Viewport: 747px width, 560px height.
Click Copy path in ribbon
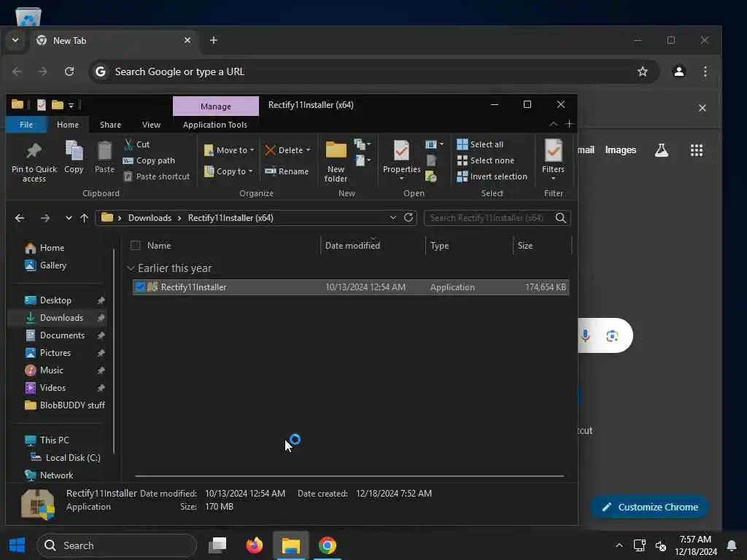click(x=149, y=160)
